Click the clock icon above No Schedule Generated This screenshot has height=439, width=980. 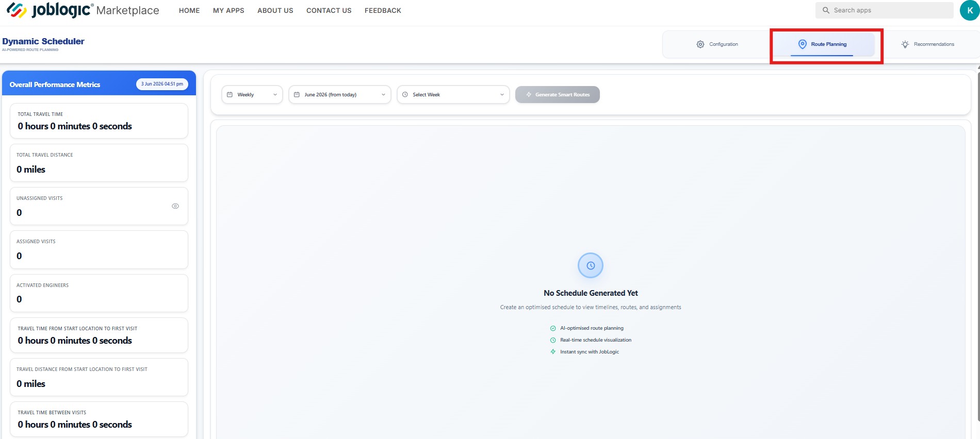(x=591, y=265)
